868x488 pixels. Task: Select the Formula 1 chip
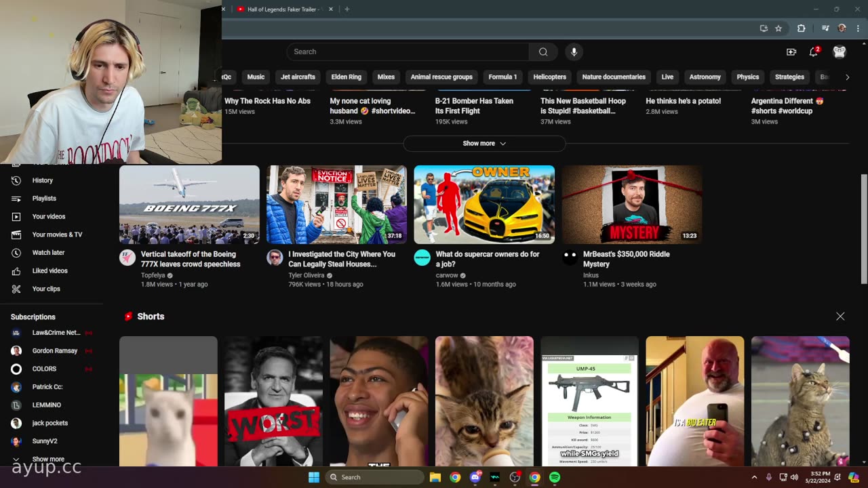pos(502,77)
